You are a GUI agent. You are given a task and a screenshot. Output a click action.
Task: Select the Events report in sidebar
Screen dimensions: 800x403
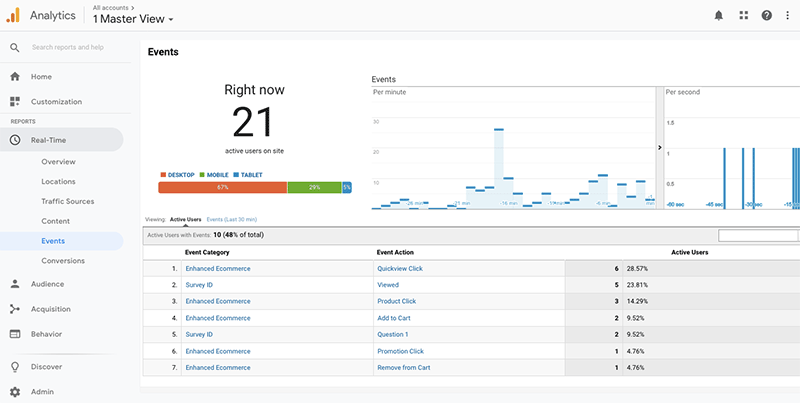pyautogui.click(x=61, y=241)
